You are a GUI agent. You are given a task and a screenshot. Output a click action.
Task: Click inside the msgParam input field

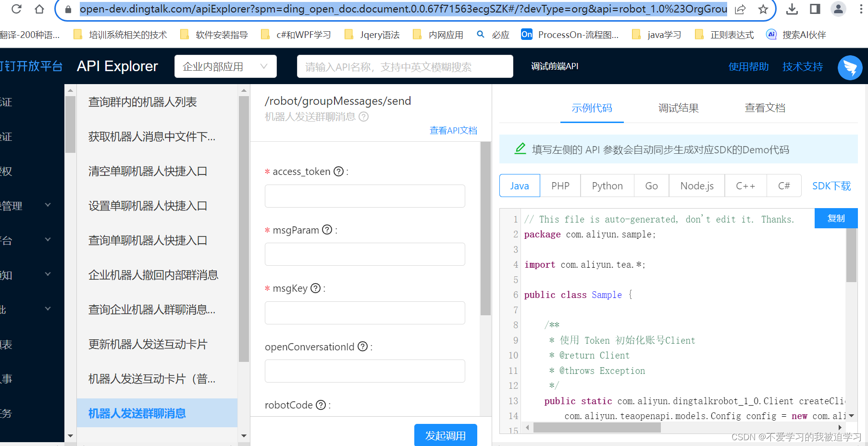click(364, 254)
